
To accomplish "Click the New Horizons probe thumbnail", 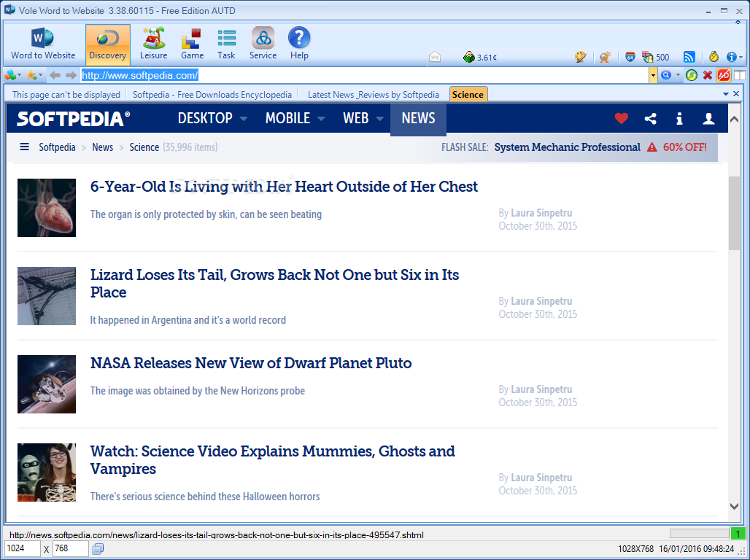I will click(x=47, y=384).
